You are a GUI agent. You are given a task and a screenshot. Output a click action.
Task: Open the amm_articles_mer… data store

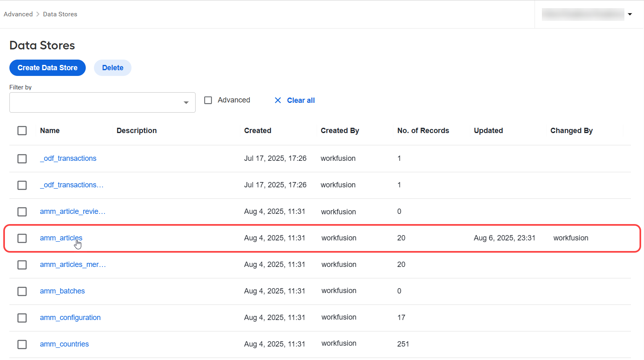73,264
